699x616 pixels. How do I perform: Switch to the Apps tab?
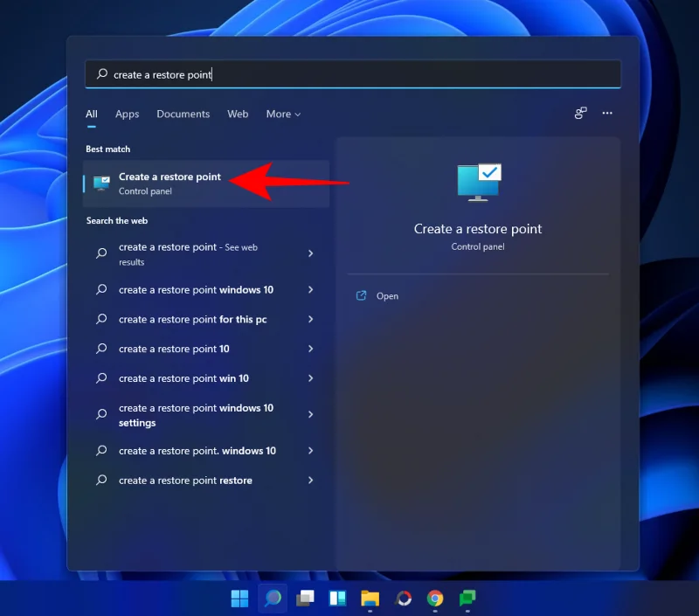(127, 114)
